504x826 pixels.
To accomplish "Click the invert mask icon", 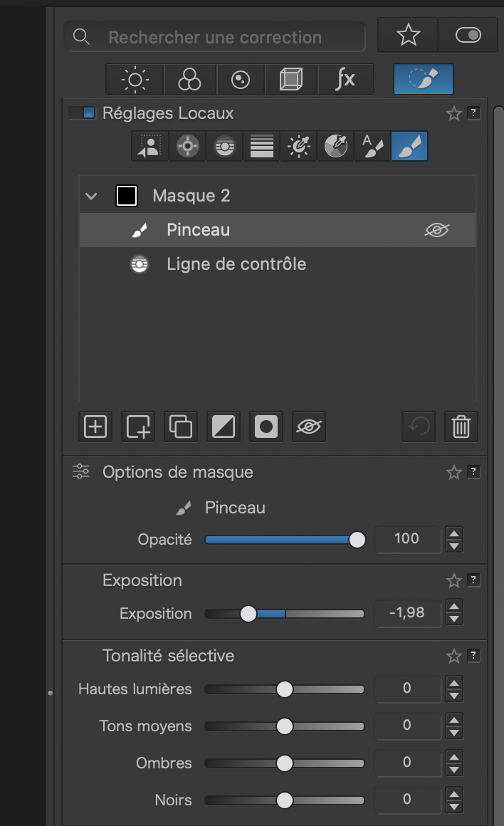I will point(224,427).
